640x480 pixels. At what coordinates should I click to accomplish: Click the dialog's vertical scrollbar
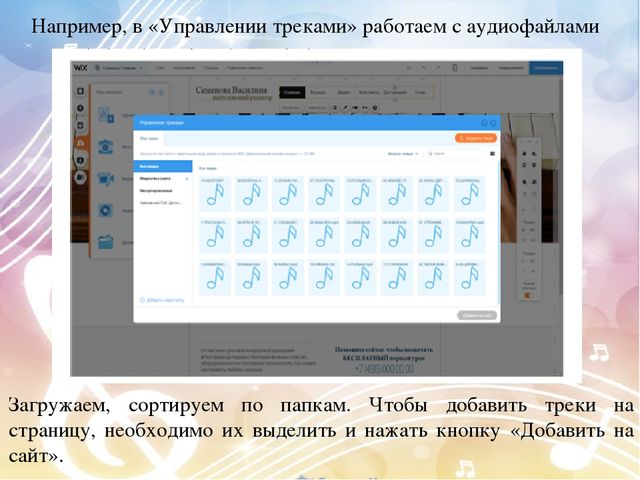click(x=498, y=233)
